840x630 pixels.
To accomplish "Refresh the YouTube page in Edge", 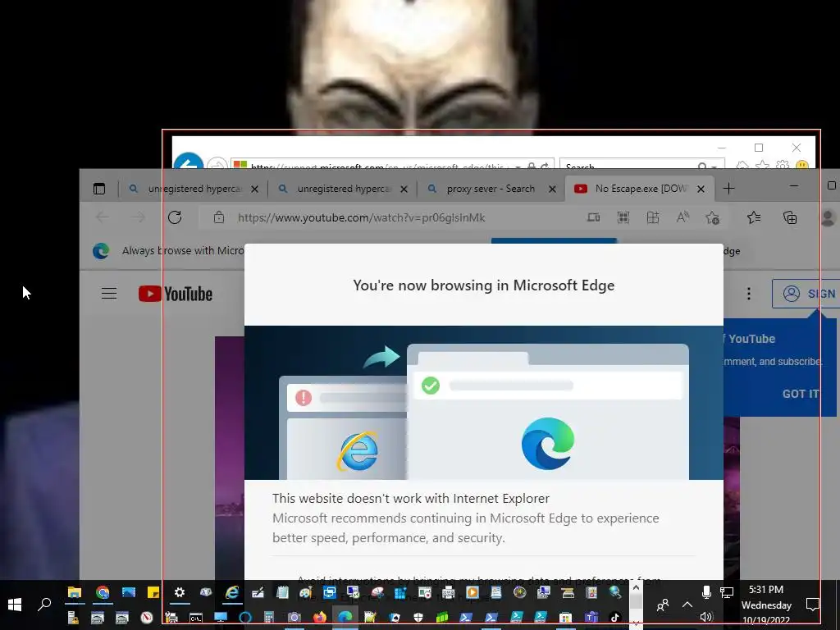I will click(x=175, y=217).
